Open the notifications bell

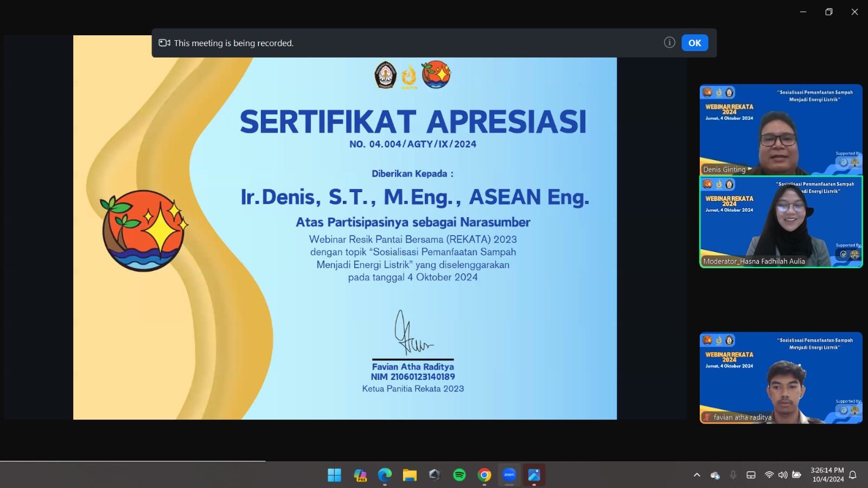(x=853, y=475)
